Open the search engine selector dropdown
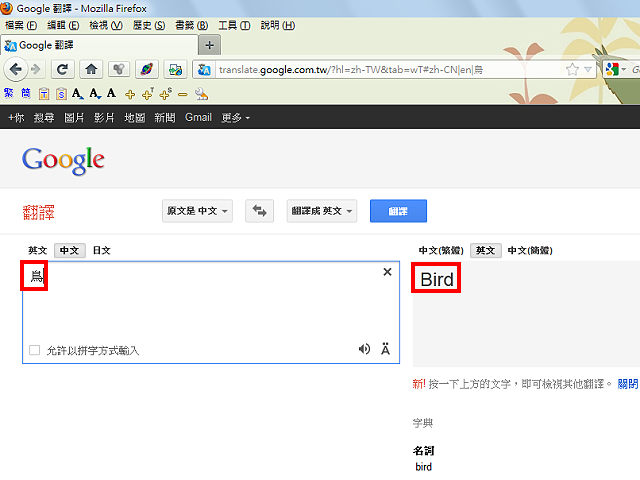 click(616, 69)
